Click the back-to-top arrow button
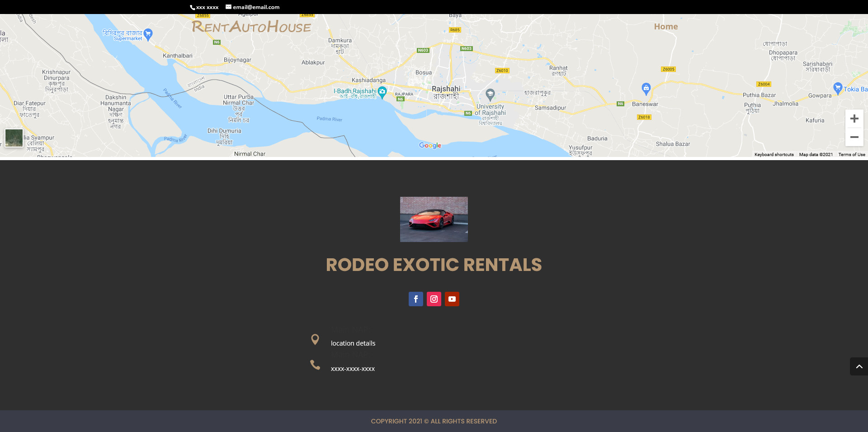This screenshot has width=868, height=432. point(859,366)
